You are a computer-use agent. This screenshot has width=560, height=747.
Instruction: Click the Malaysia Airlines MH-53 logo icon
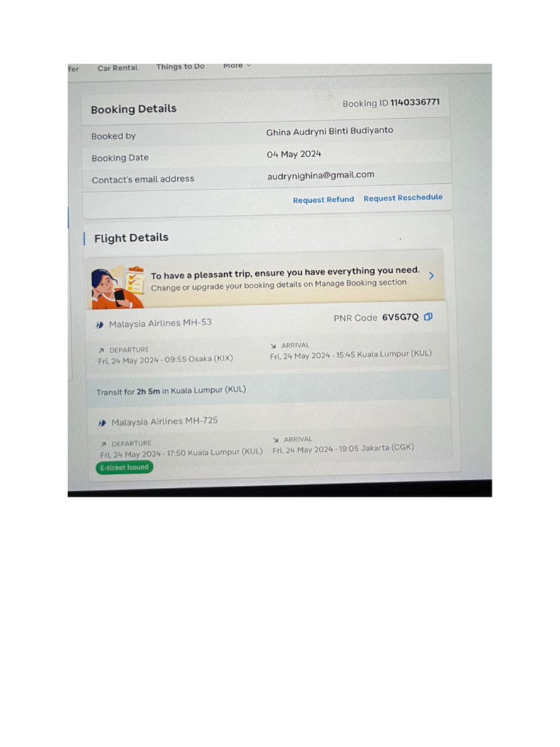pos(99,325)
